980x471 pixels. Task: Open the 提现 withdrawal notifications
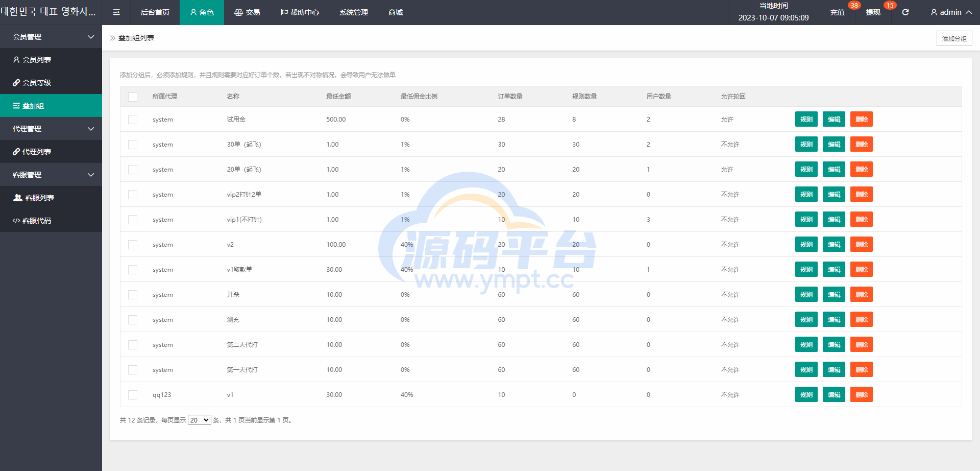tap(873, 12)
